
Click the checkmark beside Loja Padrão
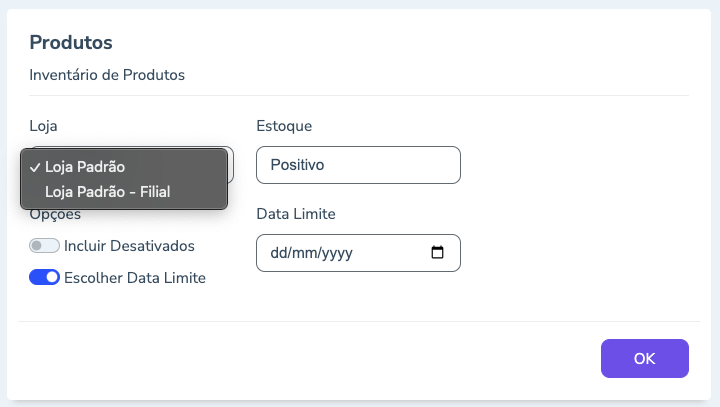pos(35,167)
